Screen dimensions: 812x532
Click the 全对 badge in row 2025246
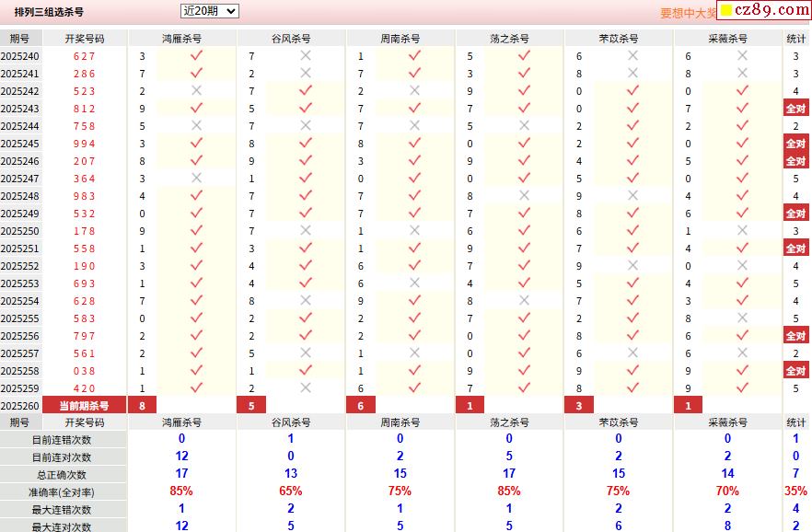point(796,161)
